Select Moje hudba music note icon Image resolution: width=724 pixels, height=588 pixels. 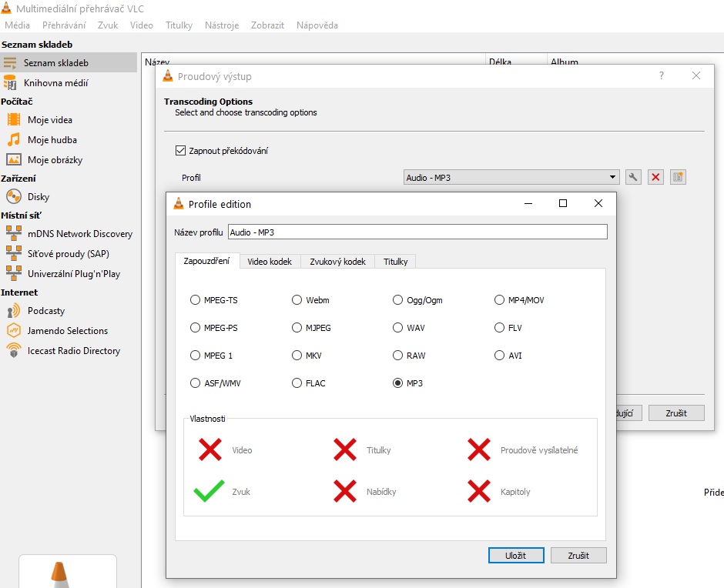click(x=14, y=140)
